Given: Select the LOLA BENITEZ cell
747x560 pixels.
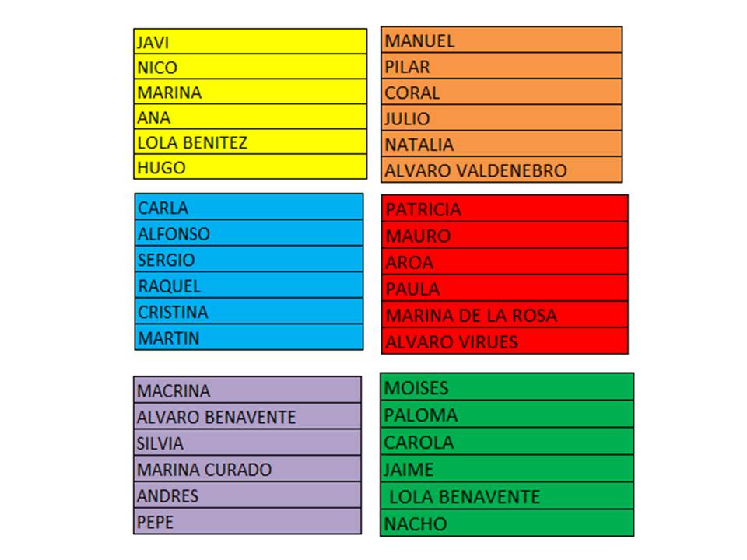Looking at the screenshot, I should (250, 142).
